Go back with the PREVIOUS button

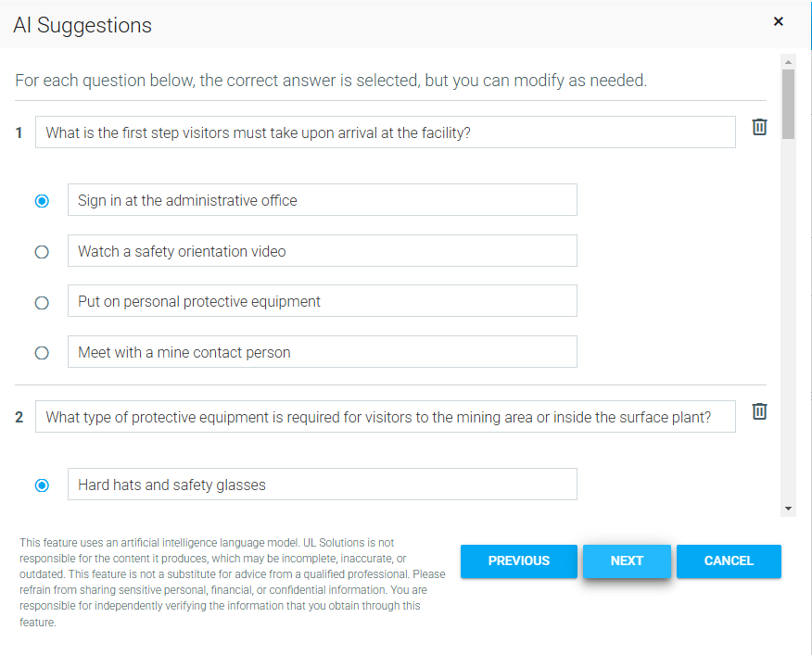(x=519, y=561)
